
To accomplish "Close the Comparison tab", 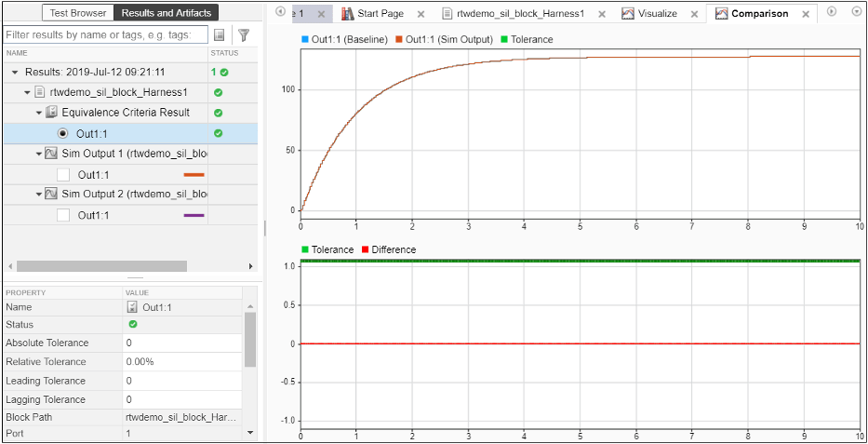I will (x=806, y=14).
